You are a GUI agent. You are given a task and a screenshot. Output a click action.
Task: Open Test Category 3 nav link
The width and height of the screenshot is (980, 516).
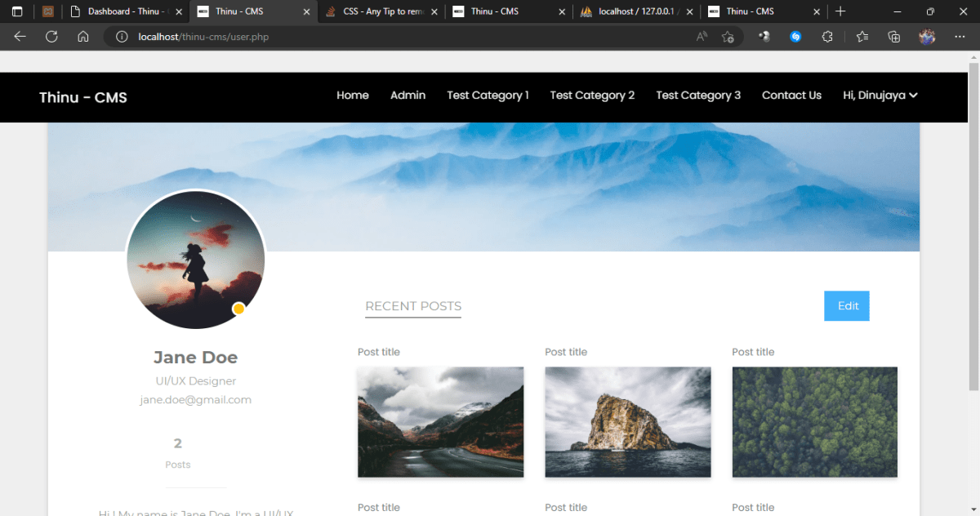[x=698, y=96]
